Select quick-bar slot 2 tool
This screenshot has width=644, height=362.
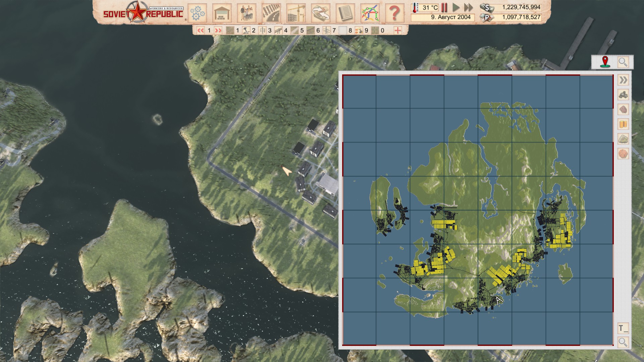click(246, 31)
